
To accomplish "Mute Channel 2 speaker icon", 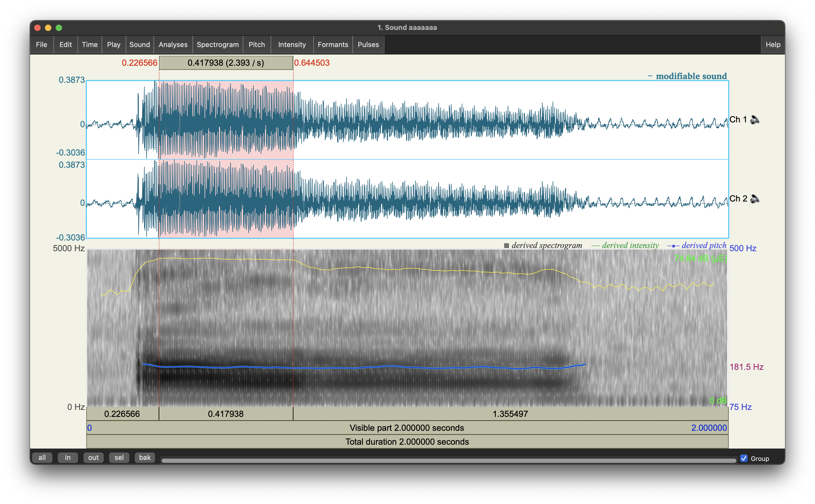I will pyautogui.click(x=755, y=199).
